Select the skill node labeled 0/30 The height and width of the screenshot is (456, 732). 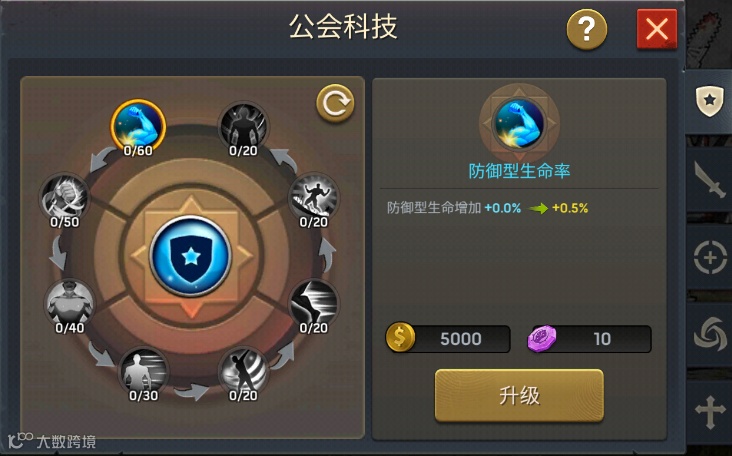tap(143, 372)
